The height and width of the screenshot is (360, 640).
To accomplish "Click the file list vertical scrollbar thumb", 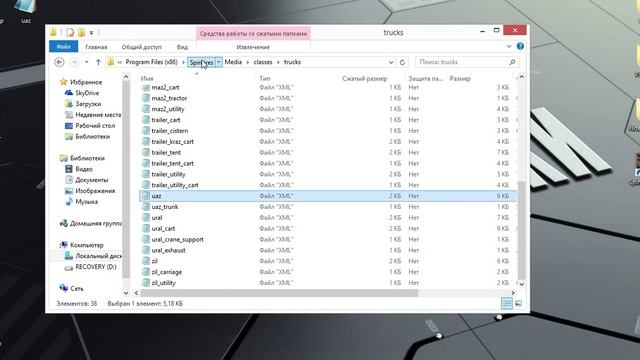I will 521,230.
